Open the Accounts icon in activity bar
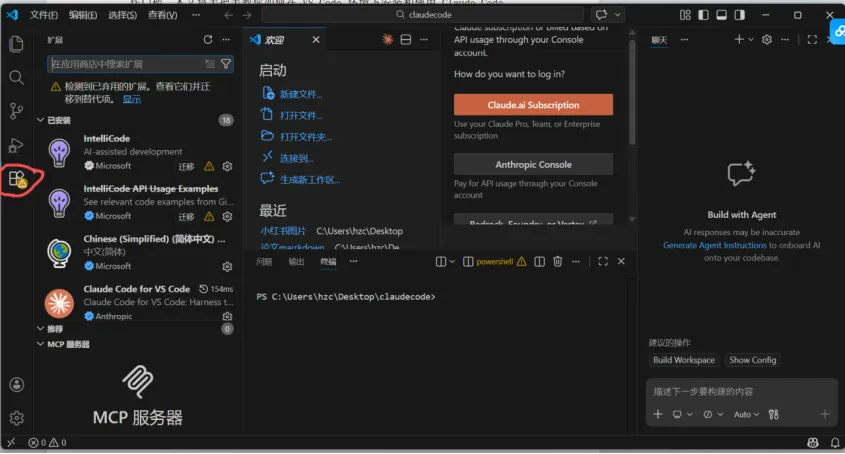Image resolution: width=845 pixels, height=454 pixels. pyautogui.click(x=17, y=384)
